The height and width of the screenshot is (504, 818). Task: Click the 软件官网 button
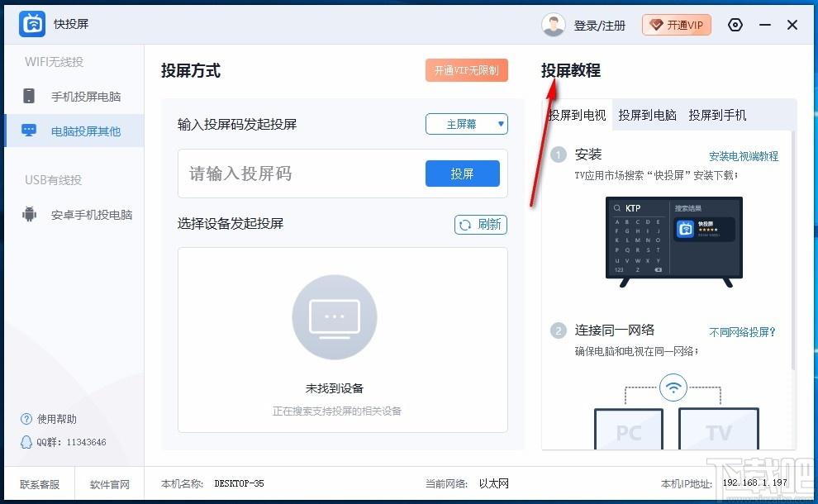coord(110,484)
